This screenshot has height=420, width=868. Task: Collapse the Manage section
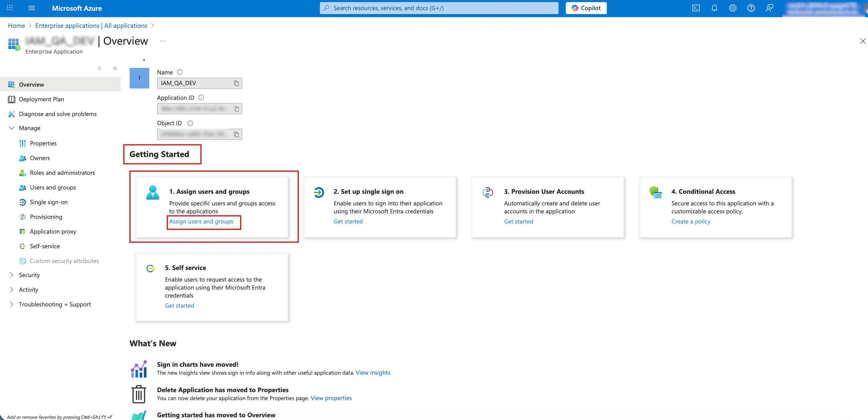point(11,128)
